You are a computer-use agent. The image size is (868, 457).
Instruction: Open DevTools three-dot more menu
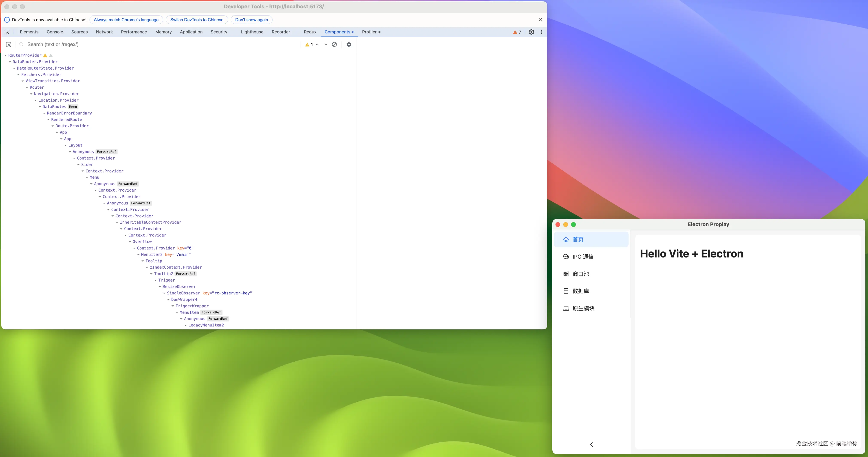pyautogui.click(x=542, y=32)
